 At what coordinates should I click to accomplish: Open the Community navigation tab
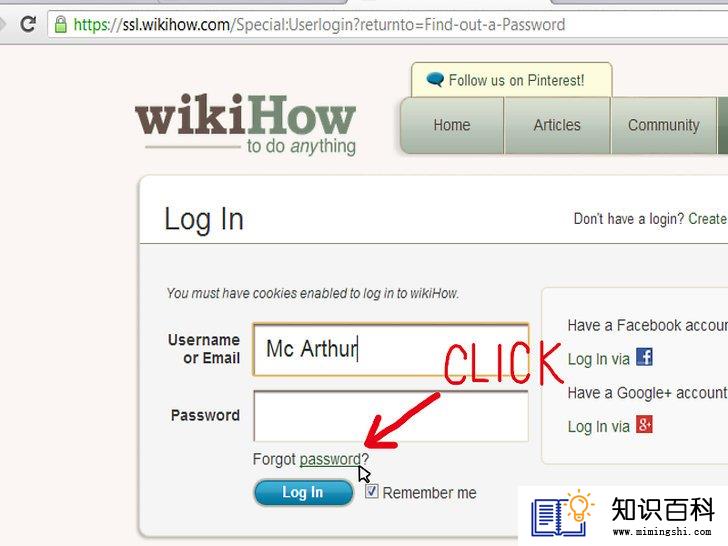click(x=663, y=125)
